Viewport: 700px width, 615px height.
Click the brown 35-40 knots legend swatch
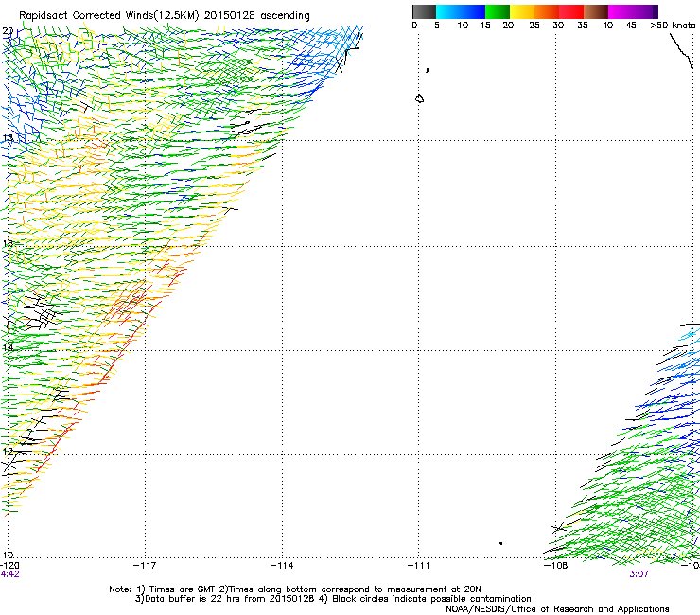pos(596,11)
